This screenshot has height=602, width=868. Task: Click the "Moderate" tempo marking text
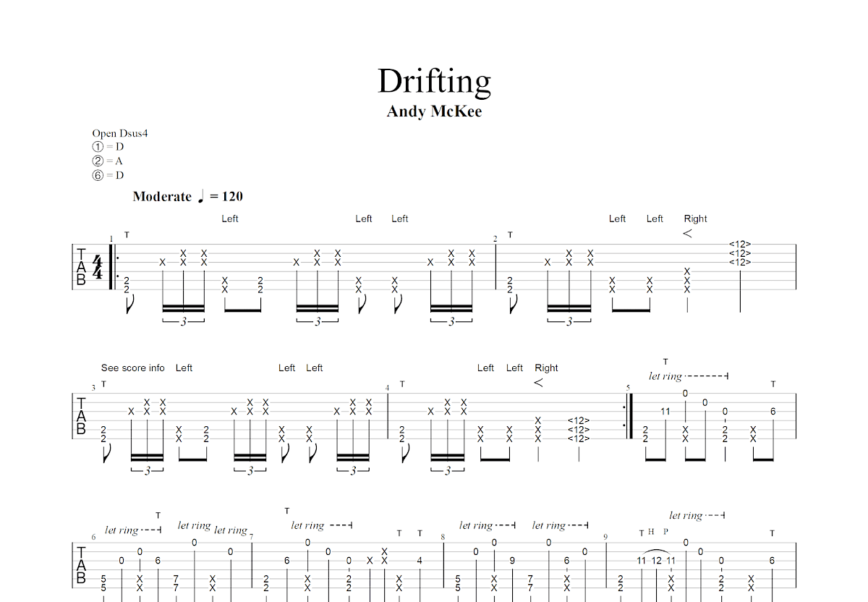coord(162,197)
